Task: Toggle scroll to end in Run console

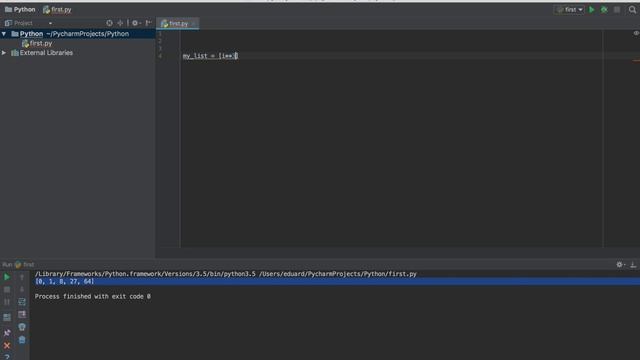Action: pyautogui.click(x=22, y=314)
